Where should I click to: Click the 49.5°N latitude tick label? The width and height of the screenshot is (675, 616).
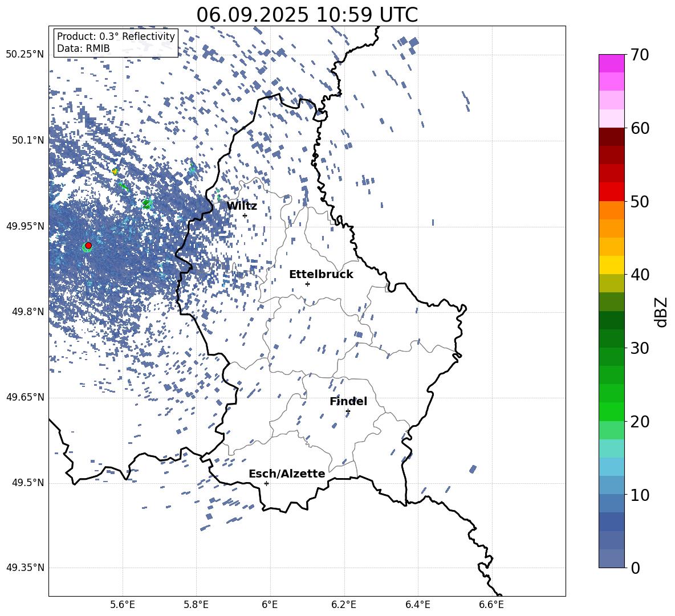(27, 483)
